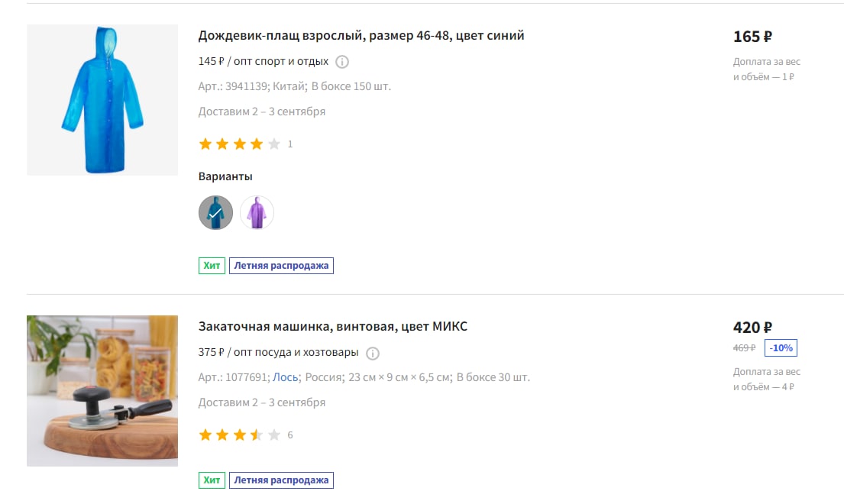Click the -10% discount badge
This screenshot has width=844, height=504.
[x=781, y=348]
